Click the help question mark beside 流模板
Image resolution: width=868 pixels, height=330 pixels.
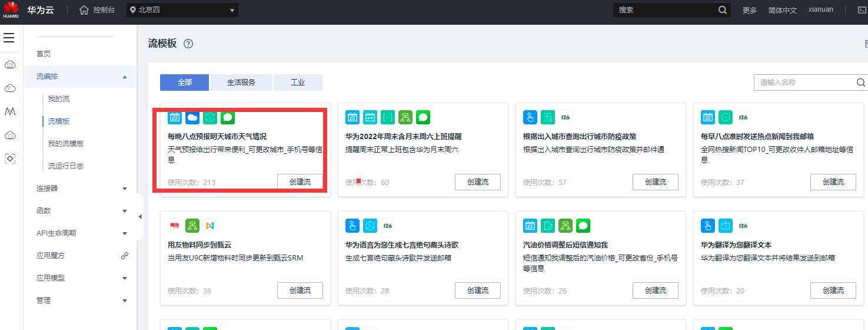coord(188,44)
